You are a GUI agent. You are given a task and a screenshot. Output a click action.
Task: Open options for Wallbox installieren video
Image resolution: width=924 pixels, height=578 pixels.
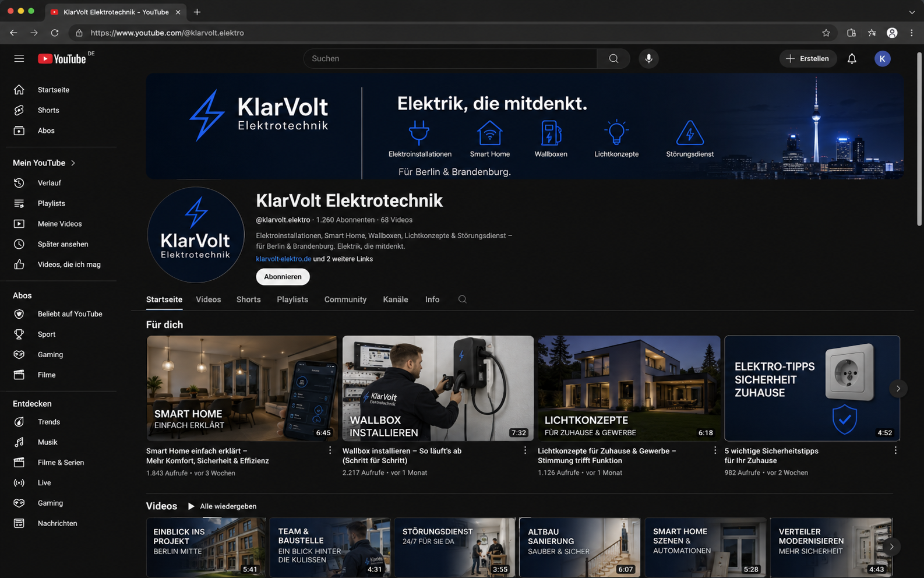point(525,450)
